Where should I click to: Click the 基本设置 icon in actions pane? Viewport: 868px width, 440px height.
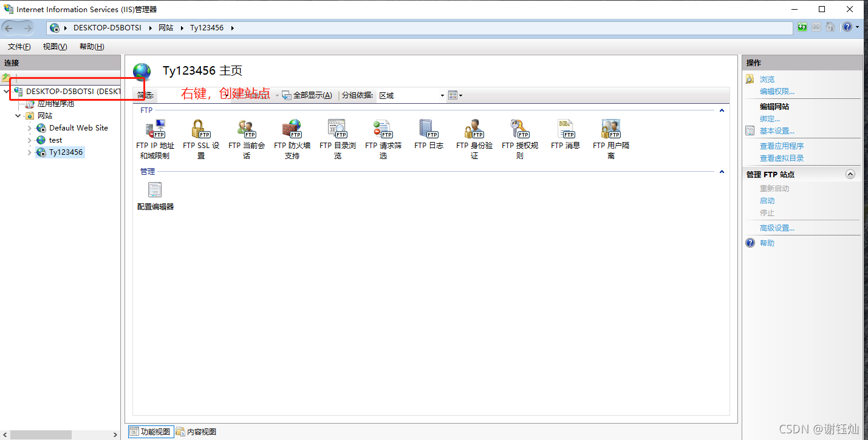tap(750, 130)
